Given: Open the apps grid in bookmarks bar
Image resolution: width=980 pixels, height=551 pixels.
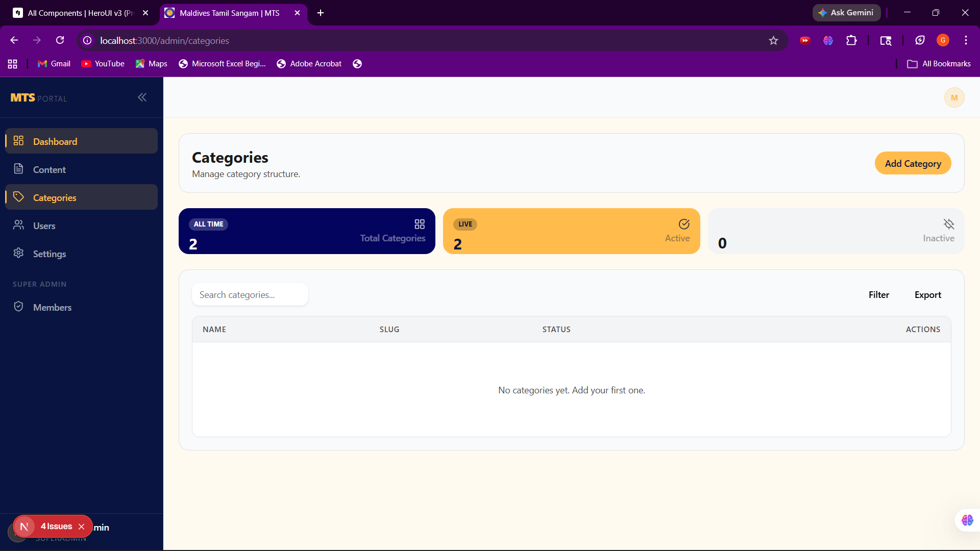Looking at the screenshot, I should [x=13, y=64].
